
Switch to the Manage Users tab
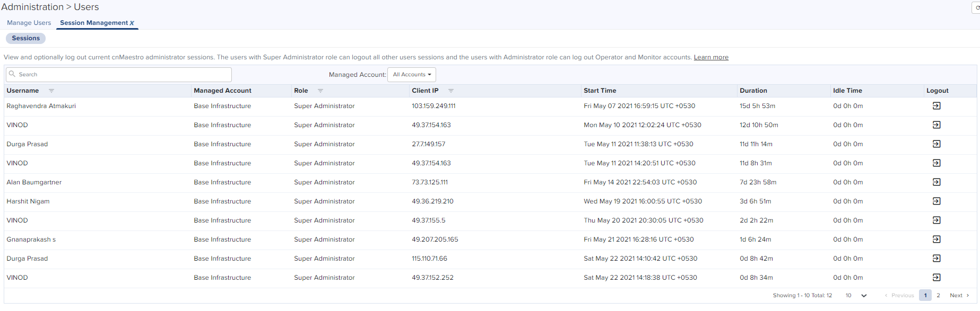pos(29,23)
